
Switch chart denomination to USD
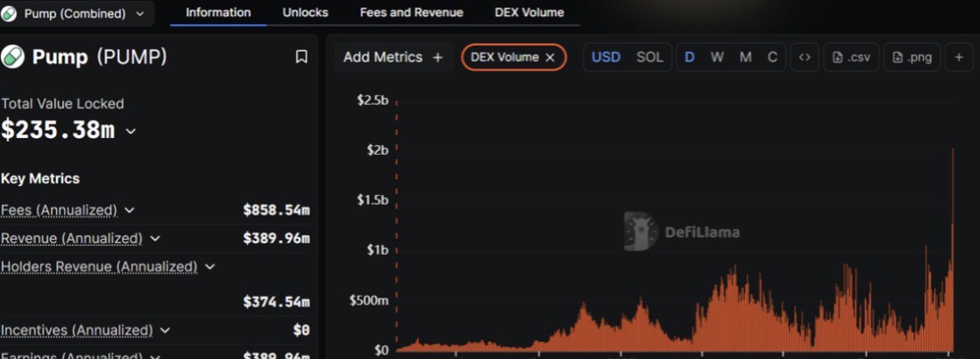point(605,57)
